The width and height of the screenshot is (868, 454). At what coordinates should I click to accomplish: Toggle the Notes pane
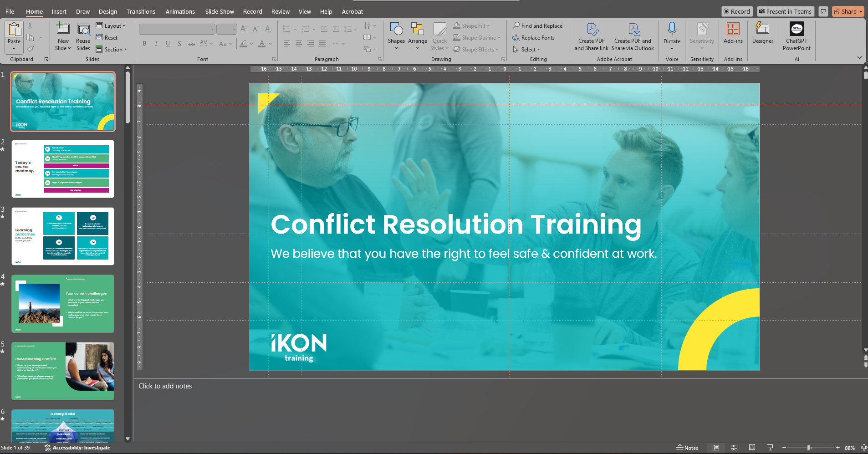point(687,448)
